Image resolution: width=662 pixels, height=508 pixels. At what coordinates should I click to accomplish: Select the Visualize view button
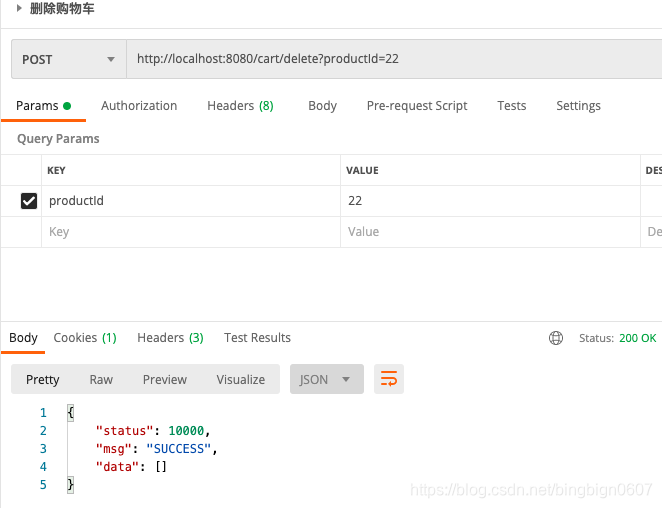pos(241,379)
